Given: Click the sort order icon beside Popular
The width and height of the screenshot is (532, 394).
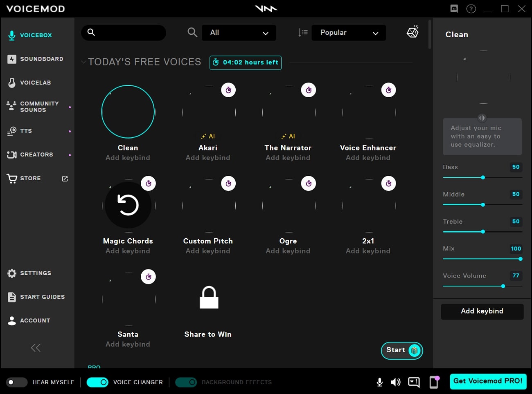Looking at the screenshot, I should (x=303, y=33).
